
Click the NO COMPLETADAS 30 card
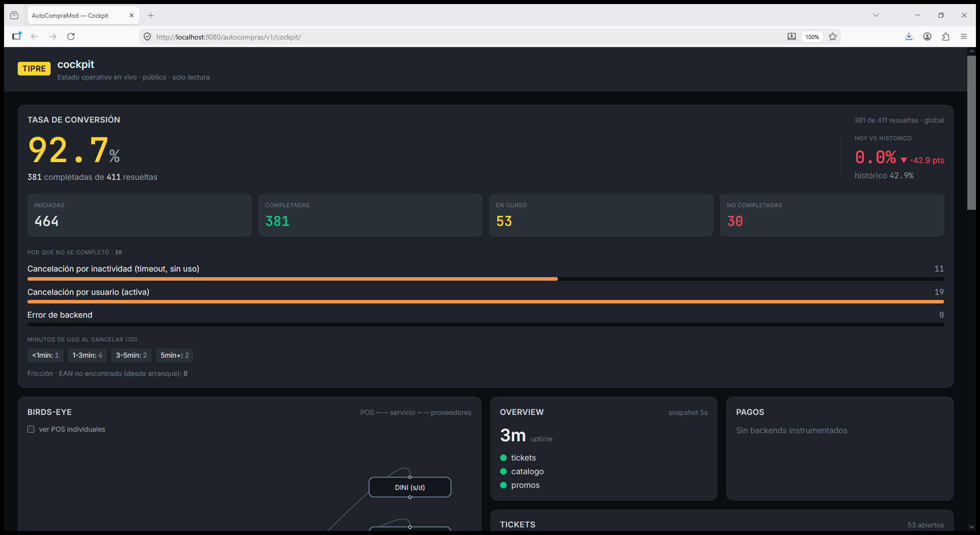[832, 215]
